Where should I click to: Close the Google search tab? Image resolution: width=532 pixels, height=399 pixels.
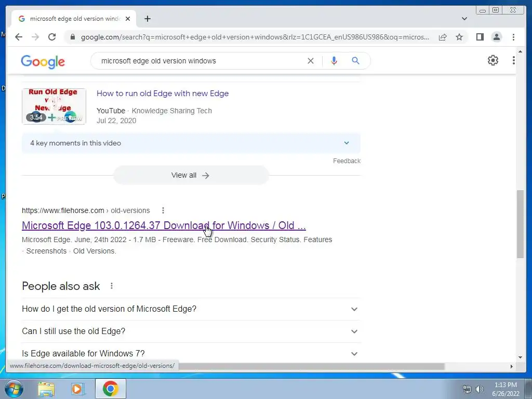[128, 19]
